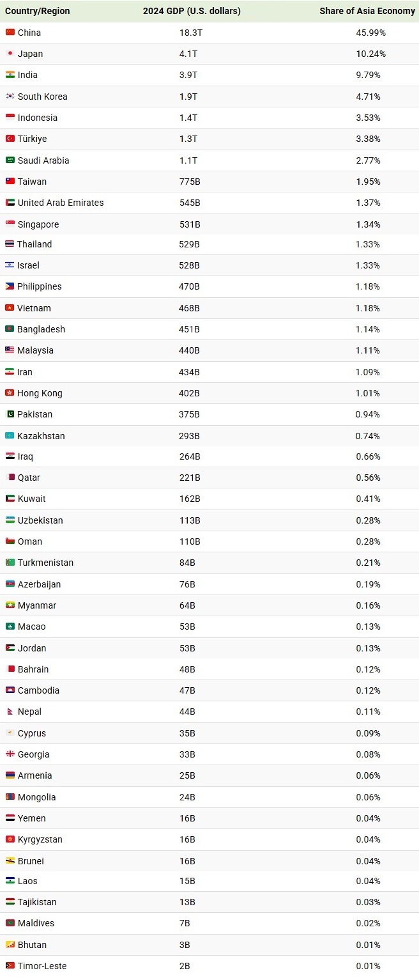Viewport: 419px width, 980px height.
Task: Click the Japan flag icon
Action: point(10,54)
